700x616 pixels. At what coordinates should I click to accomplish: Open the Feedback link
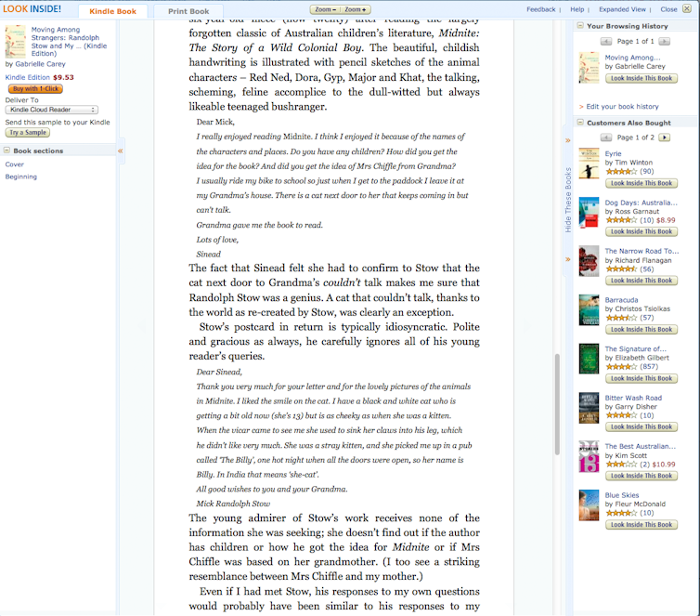[x=540, y=9]
